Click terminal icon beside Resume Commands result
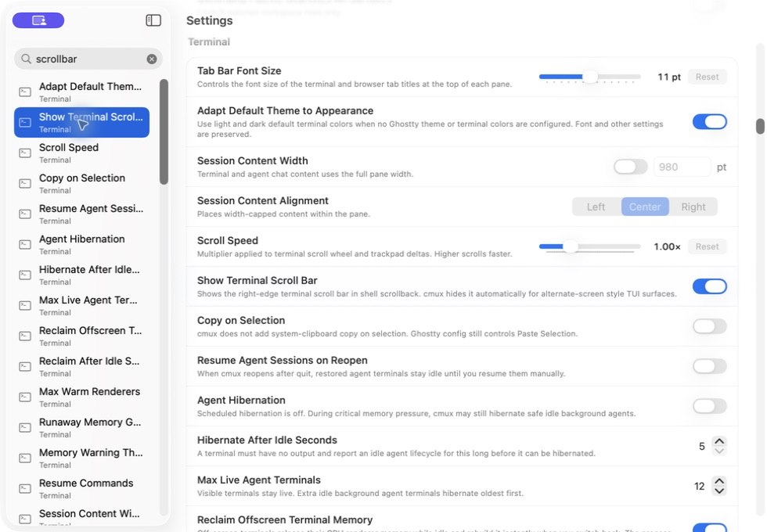767x532 pixels. [25, 488]
